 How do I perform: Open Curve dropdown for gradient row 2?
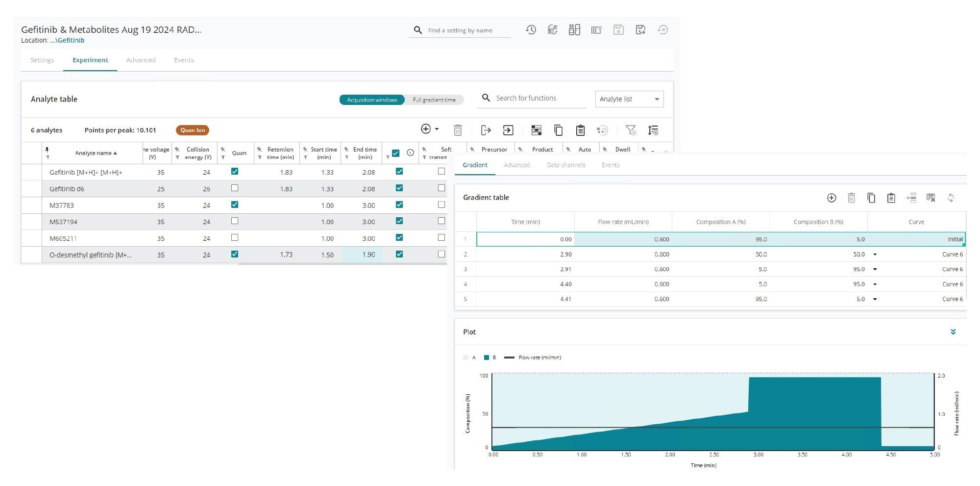pyautogui.click(x=875, y=255)
